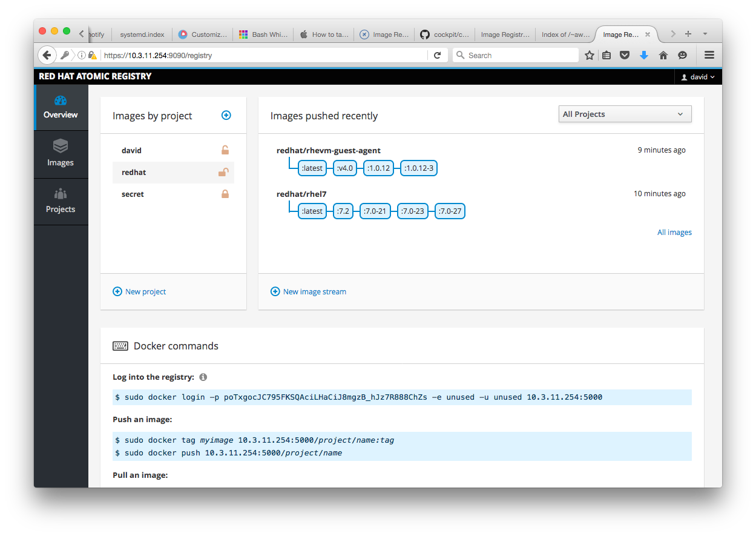
Task: Switch to the systemd.index browser tab
Action: coord(141,35)
